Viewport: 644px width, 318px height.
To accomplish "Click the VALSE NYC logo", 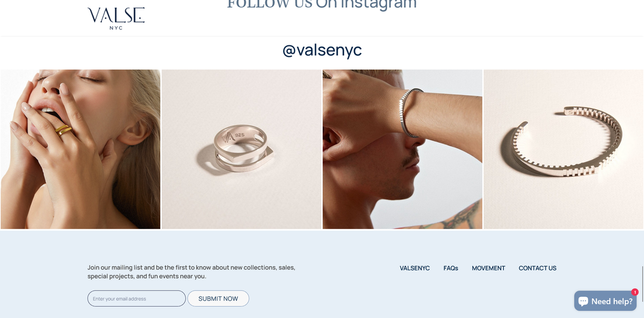I will 116,18.
